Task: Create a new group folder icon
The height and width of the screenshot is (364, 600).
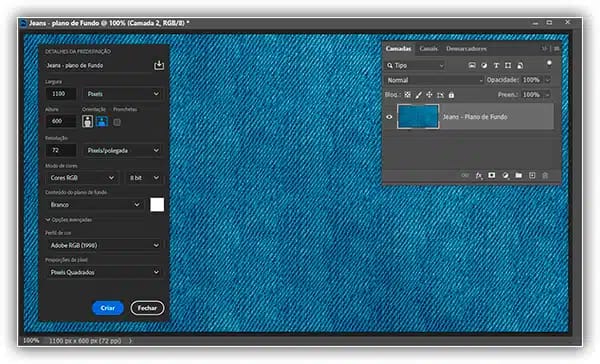Action: tap(518, 175)
